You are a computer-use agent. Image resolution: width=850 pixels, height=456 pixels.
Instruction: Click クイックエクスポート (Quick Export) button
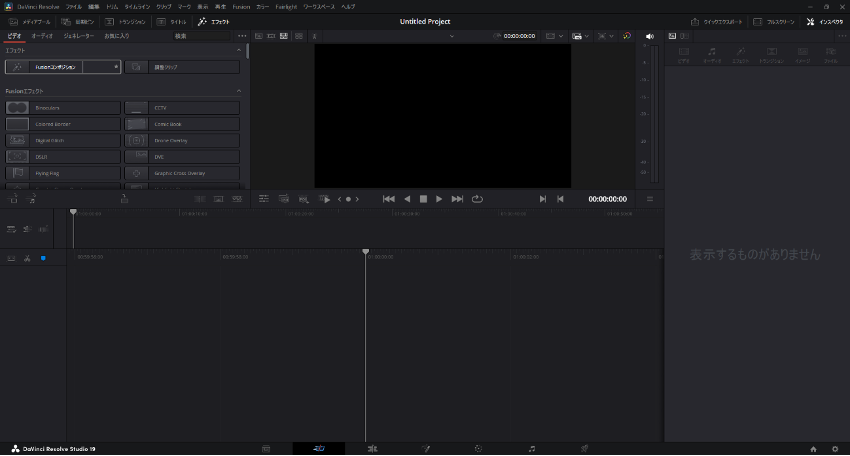tap(717, 21)
